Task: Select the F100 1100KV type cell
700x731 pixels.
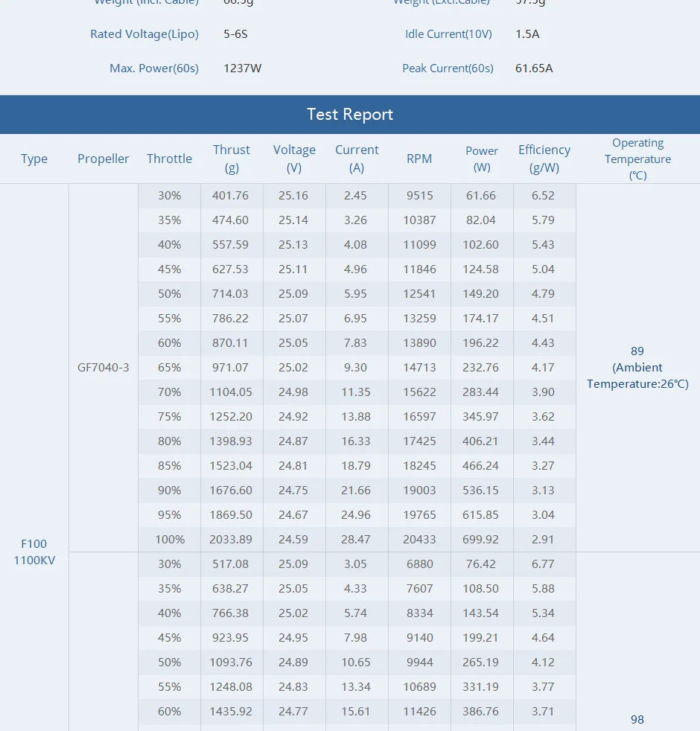Action: point(34,552)
